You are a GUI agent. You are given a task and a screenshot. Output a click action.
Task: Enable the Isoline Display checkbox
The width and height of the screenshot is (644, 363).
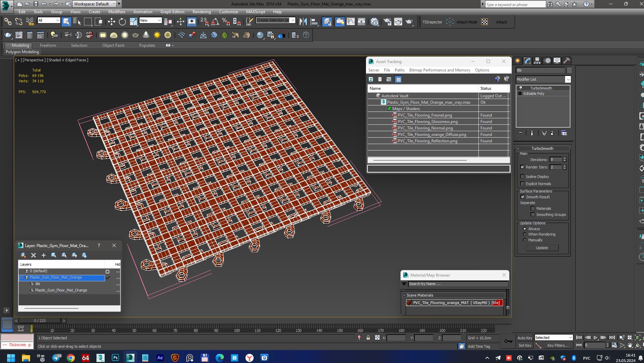[522, 177]
